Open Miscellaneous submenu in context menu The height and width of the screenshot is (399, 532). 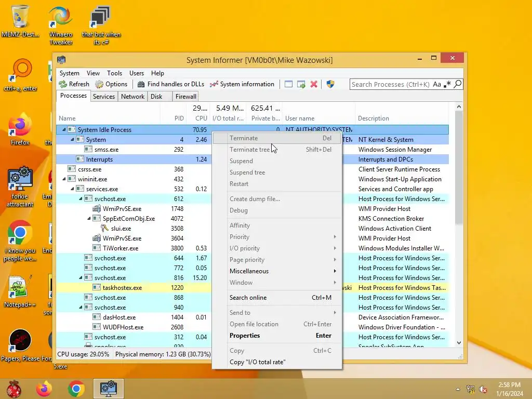tap(277, 271)
